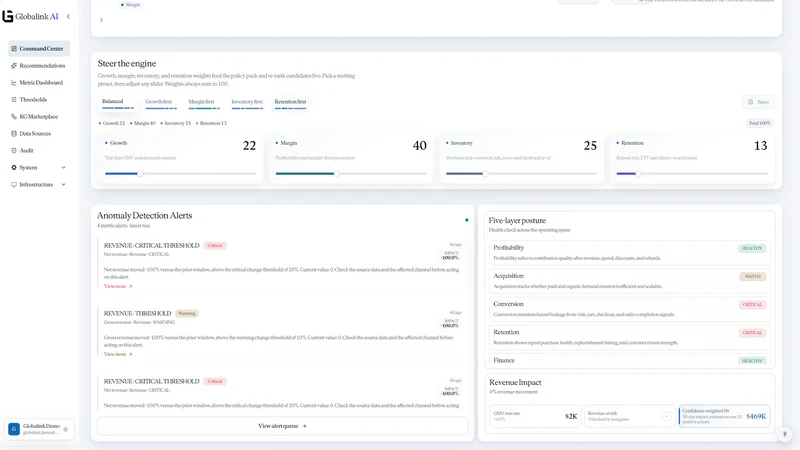Expand the Infrastructure submenu chevron
800x450 pixels.
point(63,185)
